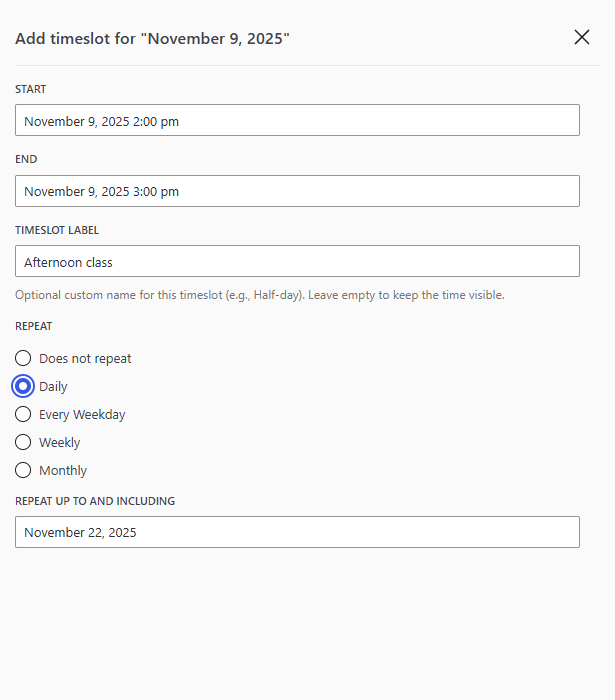Focus the Timeslot Label text box

coord(297,262)
